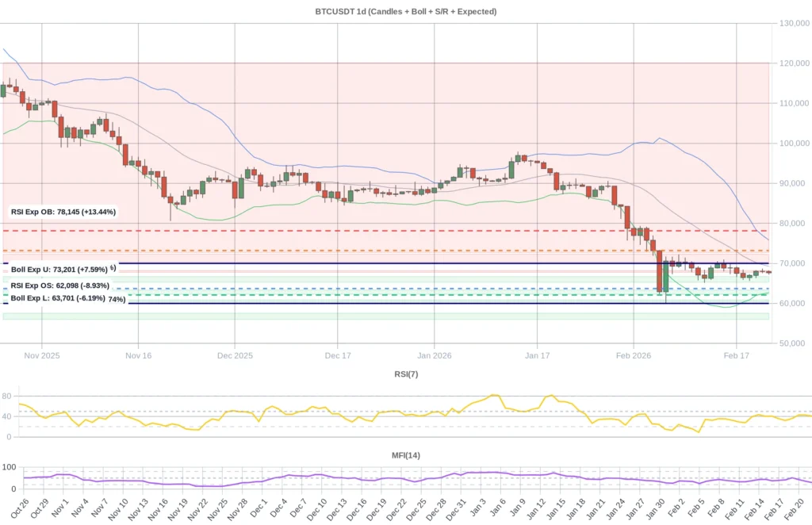Viewport: 812px width, 525px height.
Task: Select the RSI Exp OB: 78,145 label
Action: tap(62, 212)
